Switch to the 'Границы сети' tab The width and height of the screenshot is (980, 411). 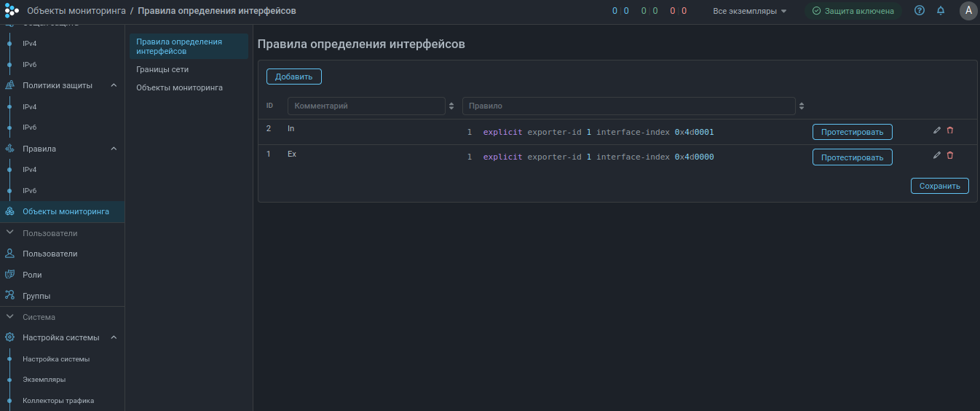pyautogui.click(x=162, y=69)
